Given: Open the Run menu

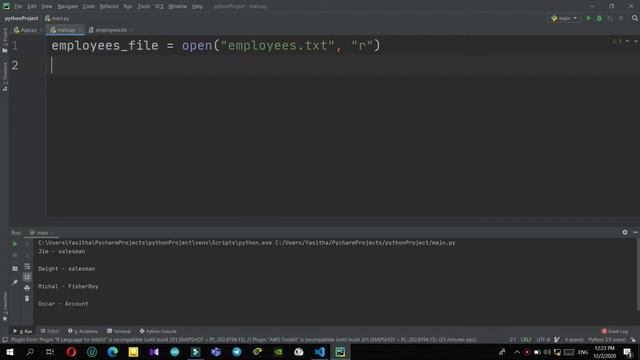Looking at the screenshot, I should coord(128,7).
